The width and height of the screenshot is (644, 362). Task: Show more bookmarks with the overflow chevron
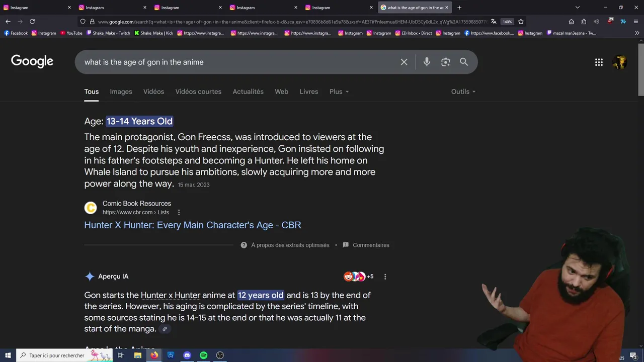pyautogui.click(x=637, y=33)
